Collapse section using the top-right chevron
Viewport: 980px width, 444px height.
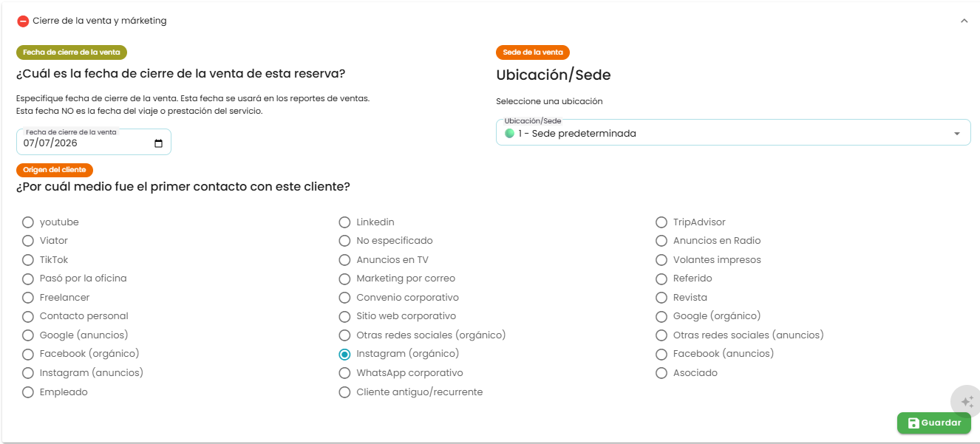coord(964,21)
